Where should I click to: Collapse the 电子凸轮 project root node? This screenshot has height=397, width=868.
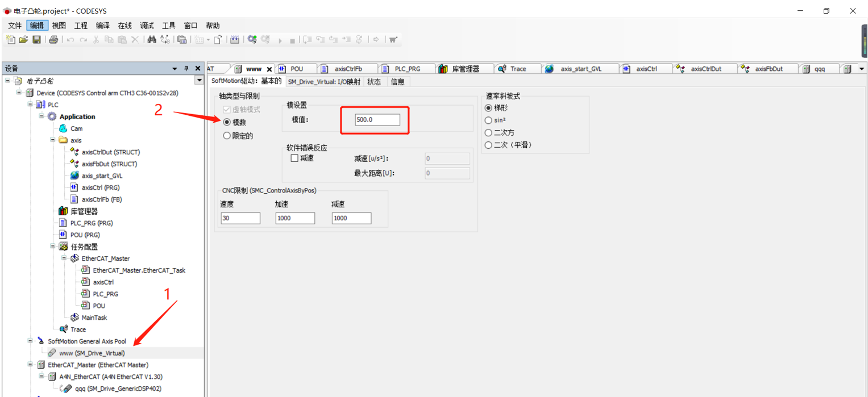tap(8, 81)
